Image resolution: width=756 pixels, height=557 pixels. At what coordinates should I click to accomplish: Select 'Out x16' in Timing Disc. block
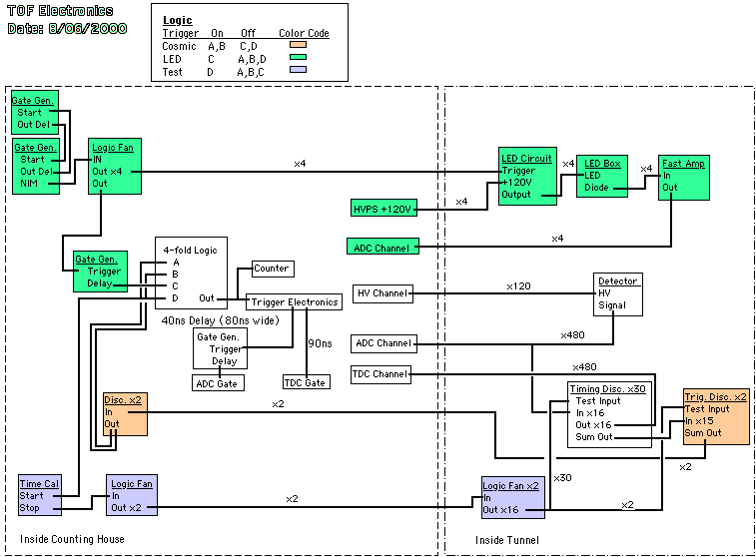pyautogui.click(x=593, y=425)
